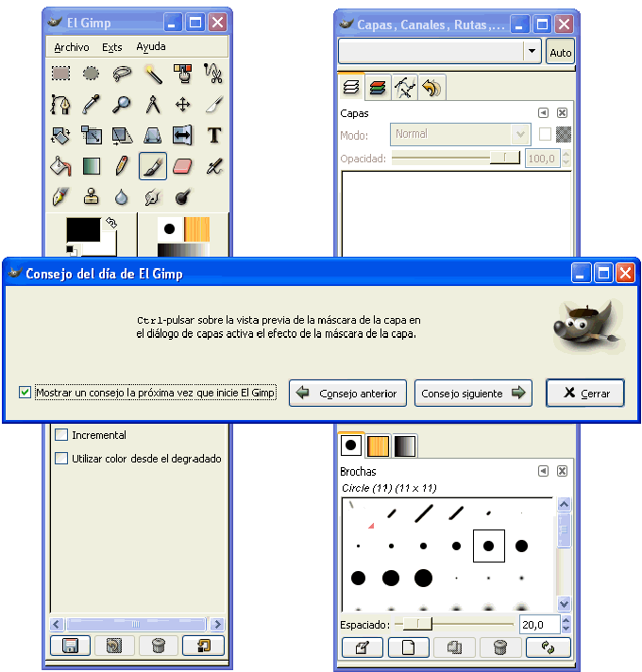Viewport: 642px width, 672px height.
Task: Select the Free Select lasso tool
Action: 122,74
